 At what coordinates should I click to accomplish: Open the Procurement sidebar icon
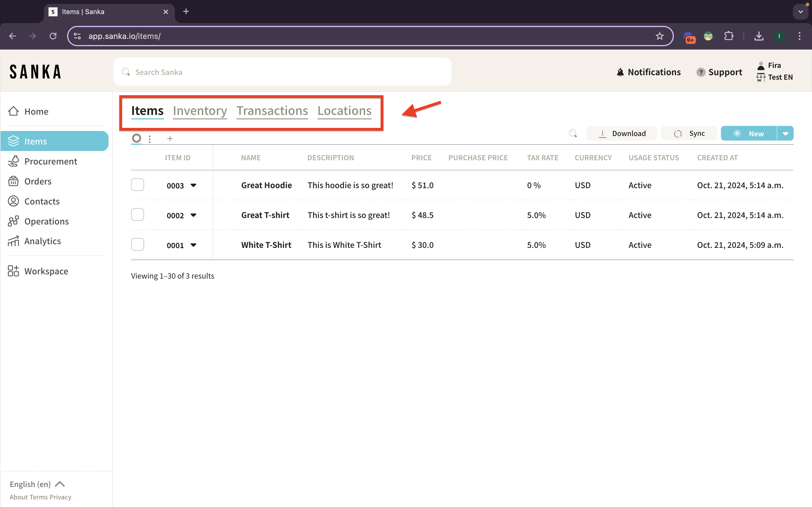tap(14, 161)
